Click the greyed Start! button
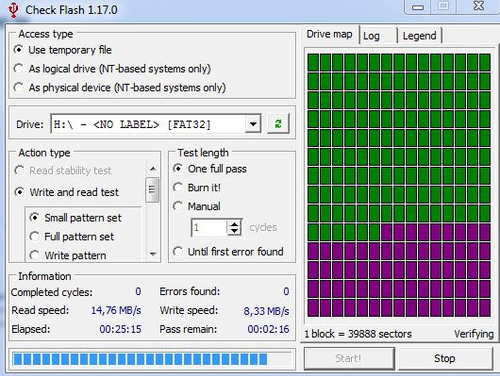This screenshot has height=376, width=500. (349, 358)
